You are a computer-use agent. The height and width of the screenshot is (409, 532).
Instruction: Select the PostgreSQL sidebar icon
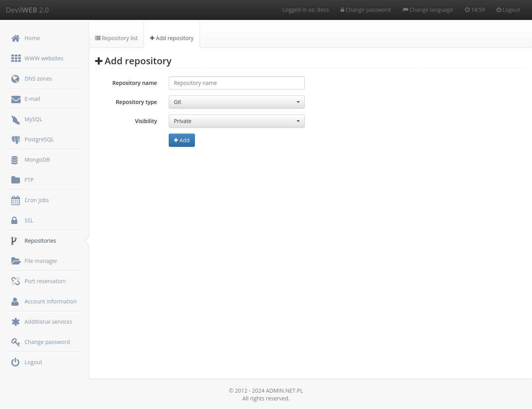tap(16, 139)
